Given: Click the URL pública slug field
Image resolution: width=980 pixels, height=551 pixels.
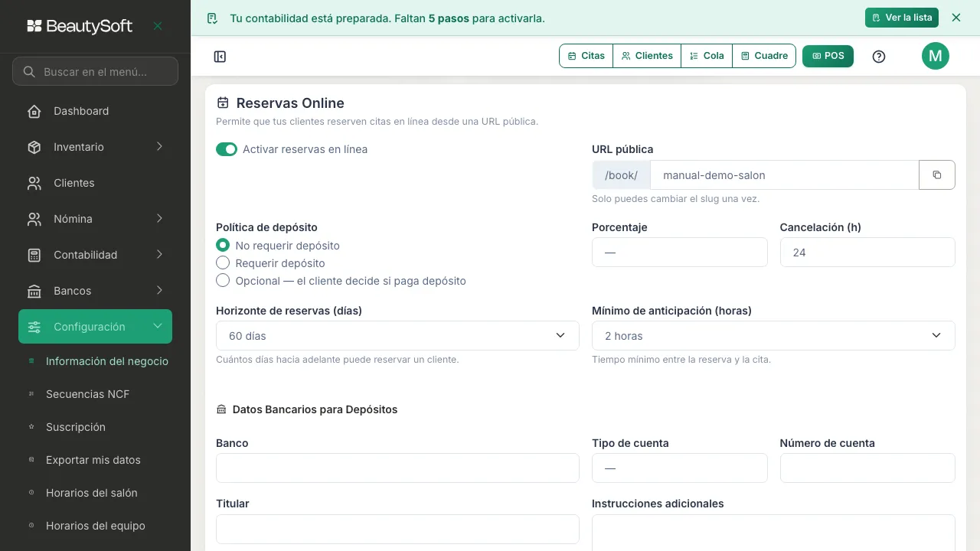Looking at the screenshot, I should [x=784, y=174].
